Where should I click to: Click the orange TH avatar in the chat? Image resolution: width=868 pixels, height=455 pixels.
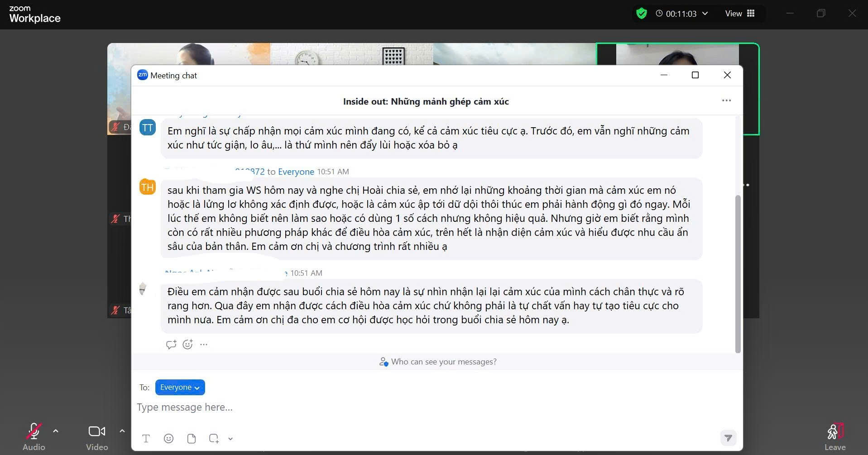click(148, 187)
